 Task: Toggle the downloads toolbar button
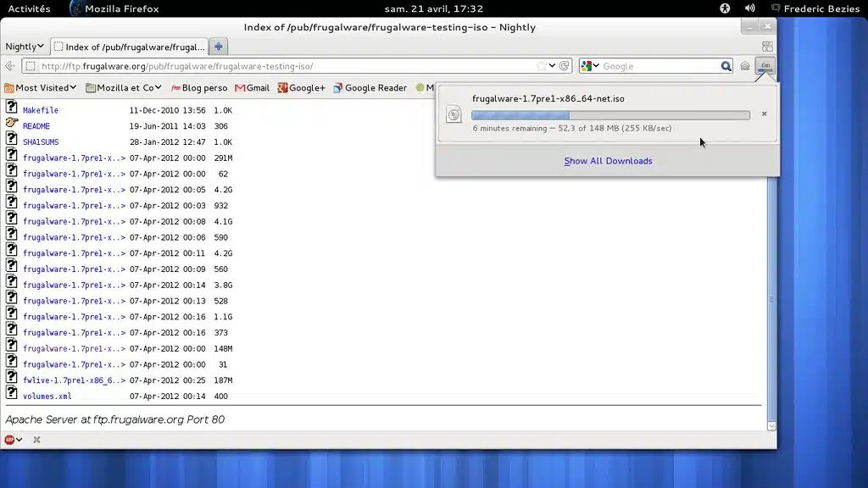(765, 66)
